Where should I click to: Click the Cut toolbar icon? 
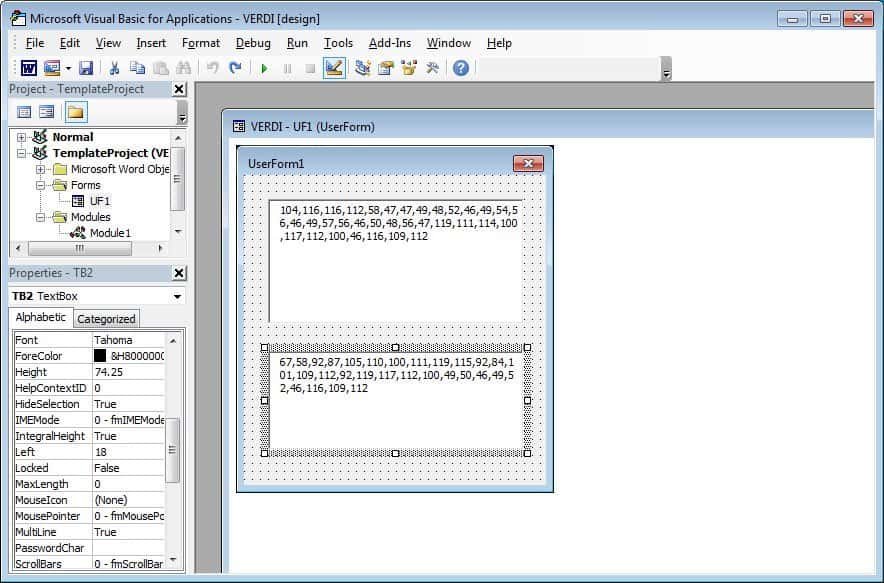tap(114, 68)
